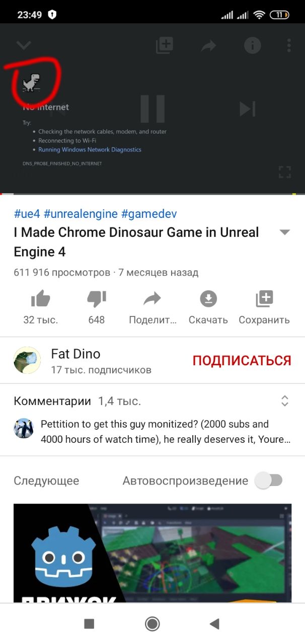Screen dimensions: 305x644
Task: Tap the #unrealengine hashtag
Action: [x=81, y=214]
